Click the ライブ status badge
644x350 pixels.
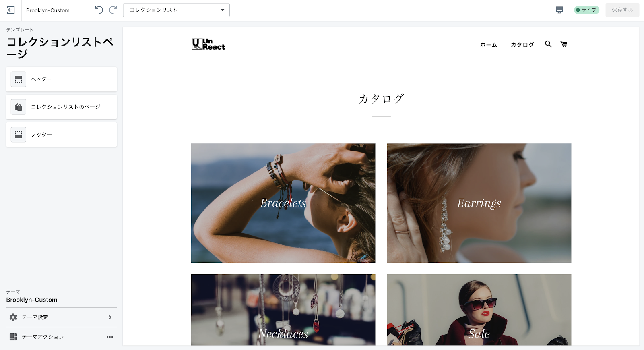(x=586, y=10)
